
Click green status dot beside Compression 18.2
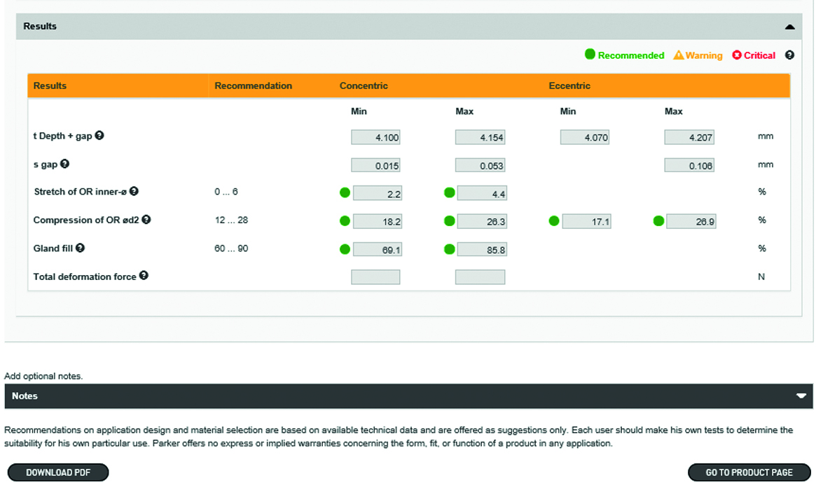pos(345,221)
